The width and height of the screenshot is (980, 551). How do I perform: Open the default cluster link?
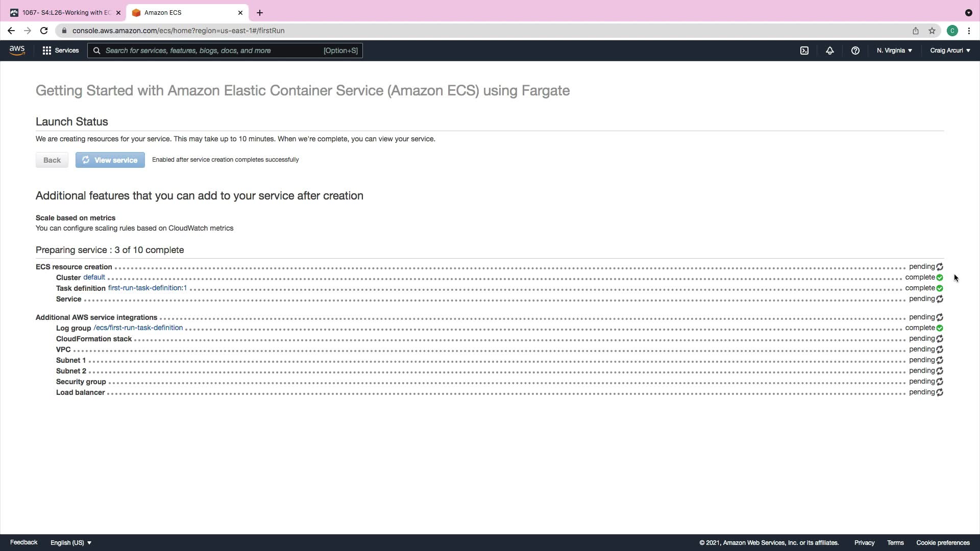click(x=94, y=277)
